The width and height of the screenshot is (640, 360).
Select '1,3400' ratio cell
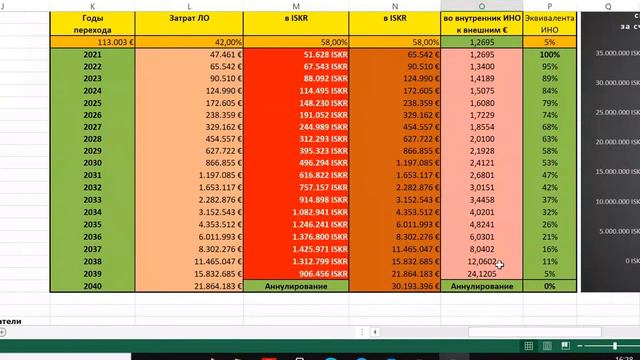point(482,67)
